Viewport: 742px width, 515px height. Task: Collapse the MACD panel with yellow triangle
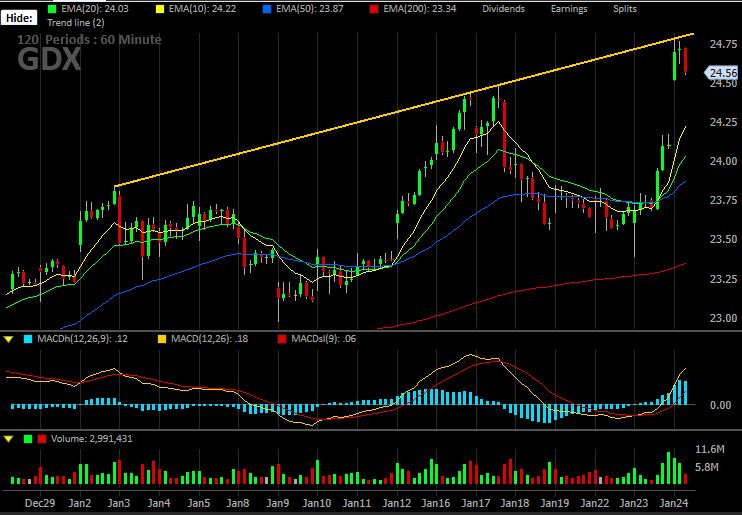[x=8, y=339]
